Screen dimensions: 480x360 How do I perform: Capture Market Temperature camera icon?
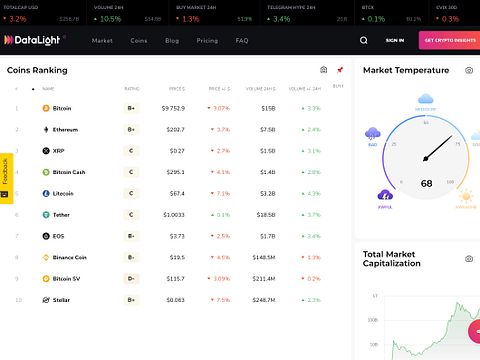(x=469, y=70)
